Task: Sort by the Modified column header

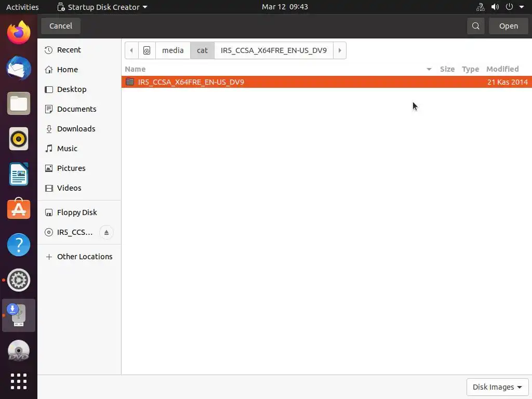Action: [502, 69]
